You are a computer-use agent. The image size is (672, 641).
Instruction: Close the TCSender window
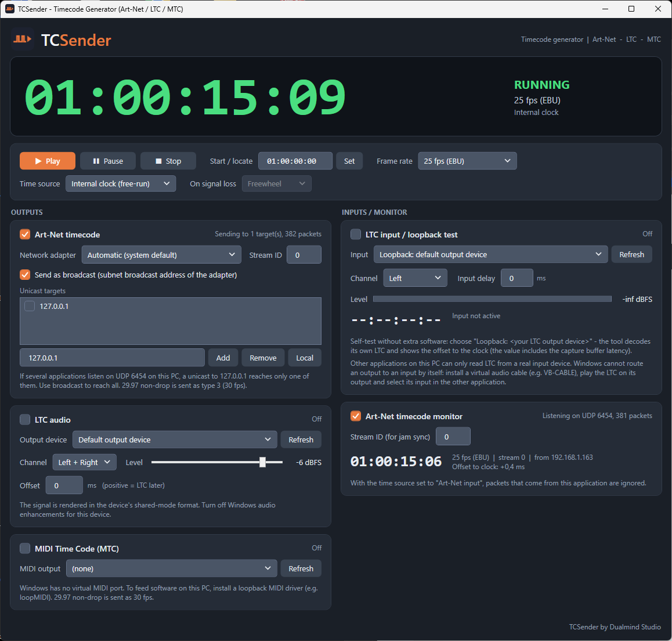(x=658, y=9)
